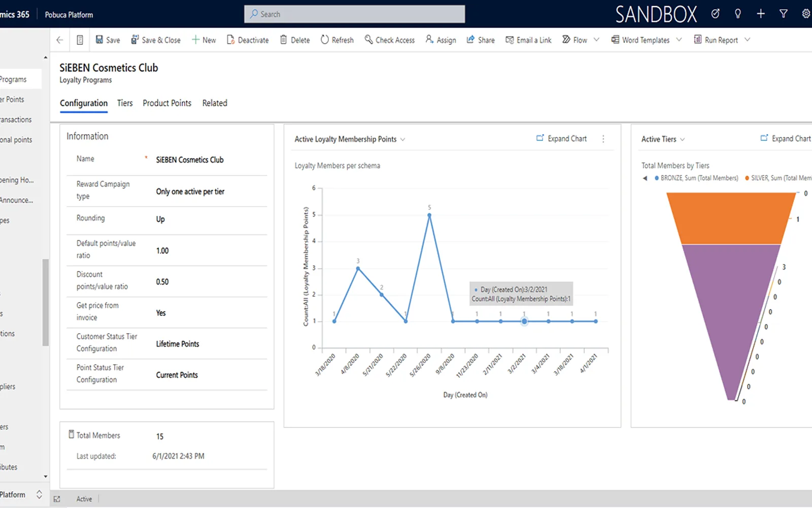The height and width of the screenshot is (508, 812).
Task: Share the loyalty program record
Action: point(481,40)
